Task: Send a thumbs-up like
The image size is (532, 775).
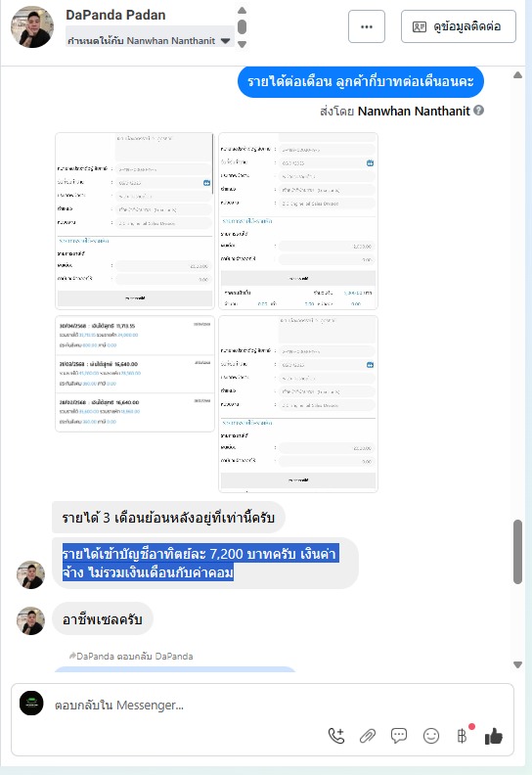Action: [494, 736]
